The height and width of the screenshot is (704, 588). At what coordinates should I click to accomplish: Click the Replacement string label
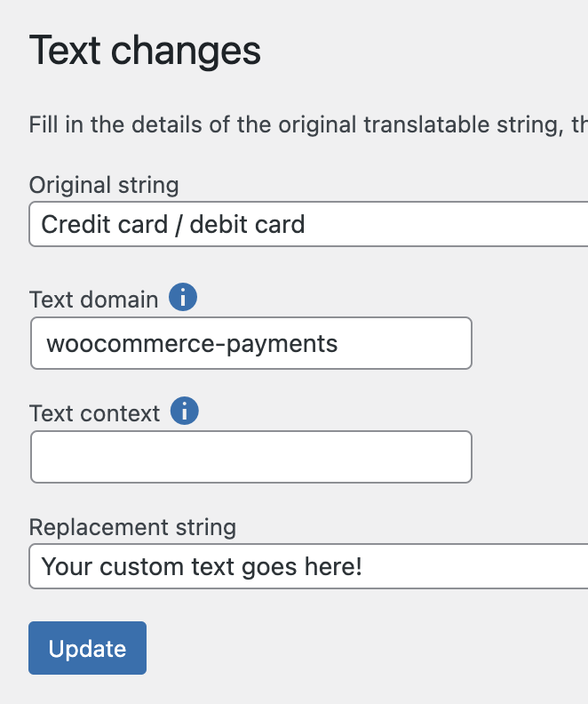tap(132, 527)
